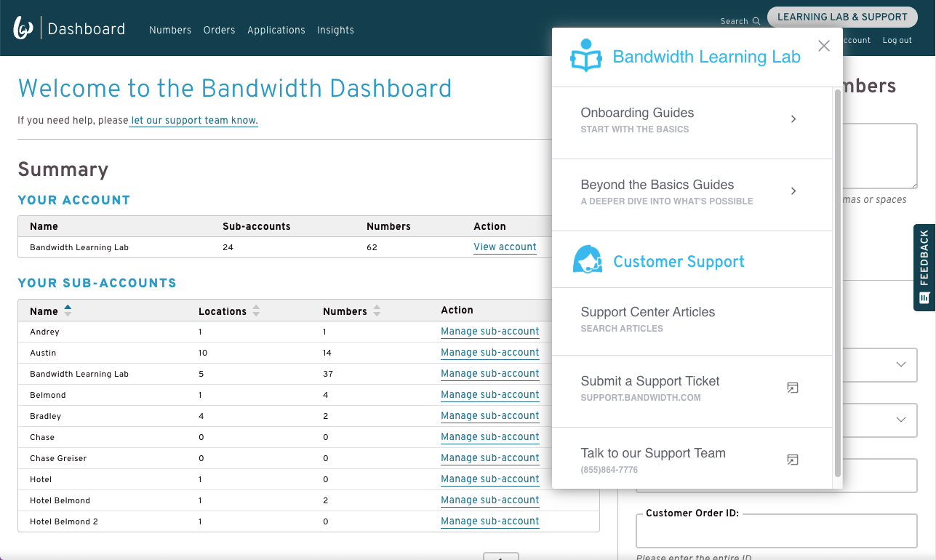Click the Feedback side tab
Image resolution: width=936 pixels, height=560 pixels.
[924, 268]
